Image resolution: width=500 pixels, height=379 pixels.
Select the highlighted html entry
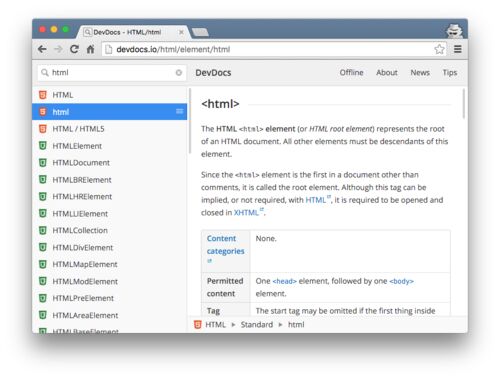[109, 112]
